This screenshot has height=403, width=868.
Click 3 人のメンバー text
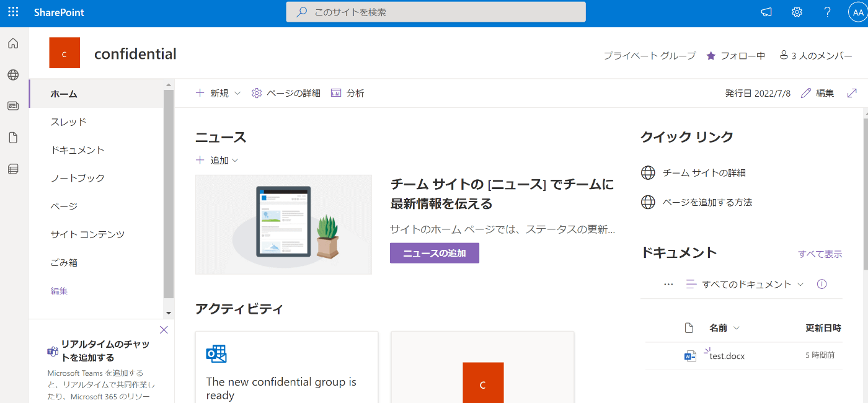pos(822,55)
